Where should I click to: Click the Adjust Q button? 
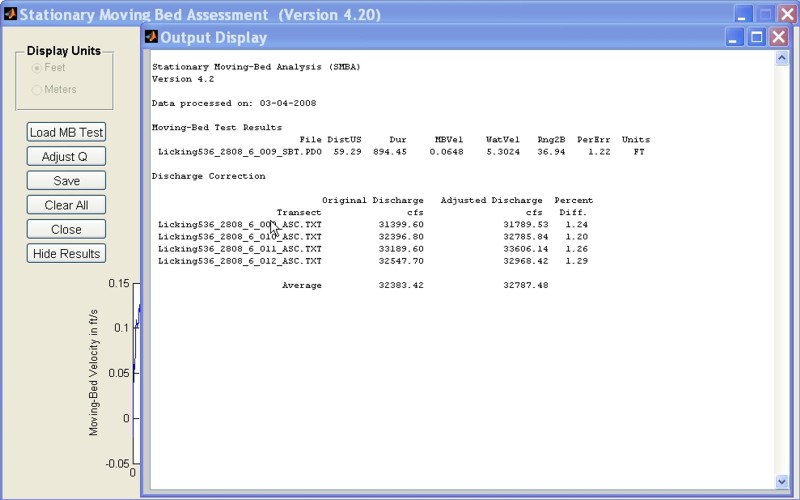(66, 157)
